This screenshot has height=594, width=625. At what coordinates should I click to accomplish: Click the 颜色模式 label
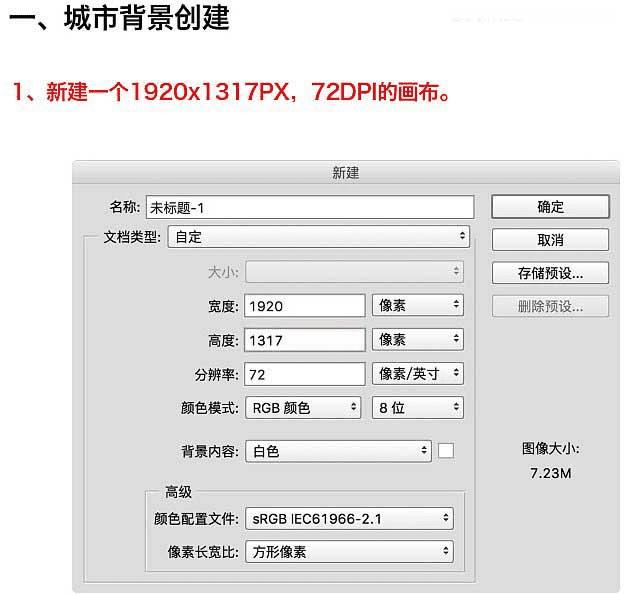click(x=210, y=408)
